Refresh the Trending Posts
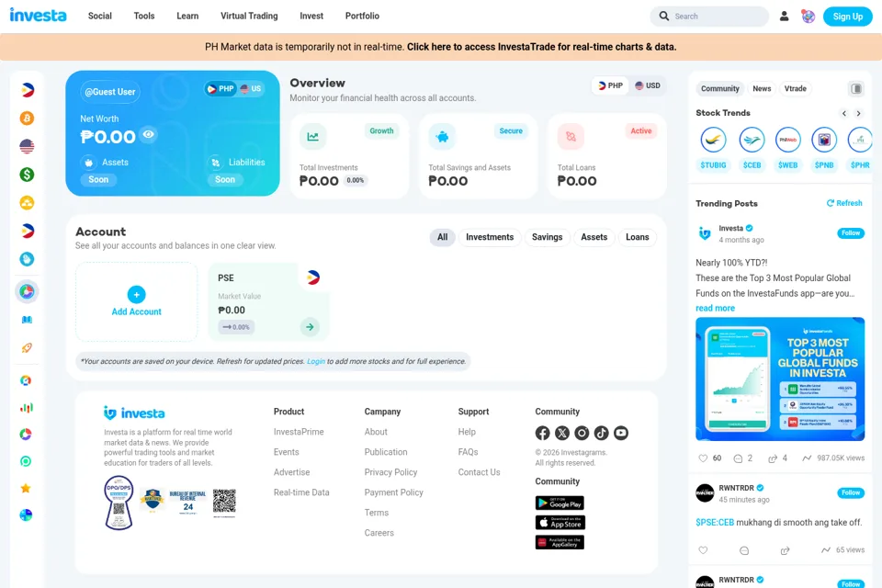This screenshot has width=882, height=588. tap(844, 203)
